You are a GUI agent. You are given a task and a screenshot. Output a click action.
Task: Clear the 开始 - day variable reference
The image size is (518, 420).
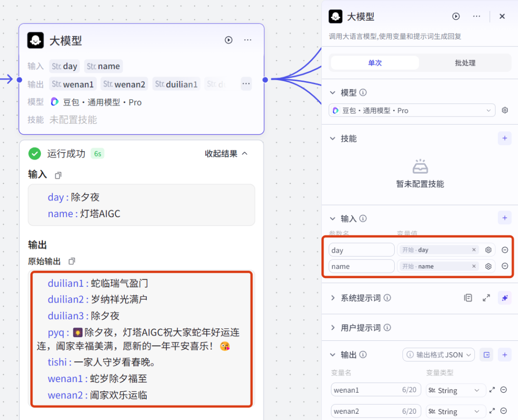[x=474, y=250]
